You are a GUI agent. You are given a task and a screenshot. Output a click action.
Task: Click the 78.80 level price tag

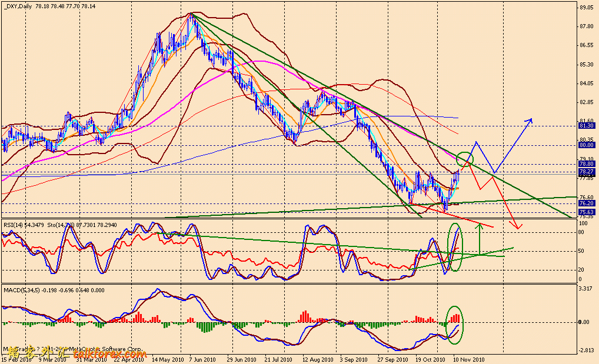click(x=587, y=164)
